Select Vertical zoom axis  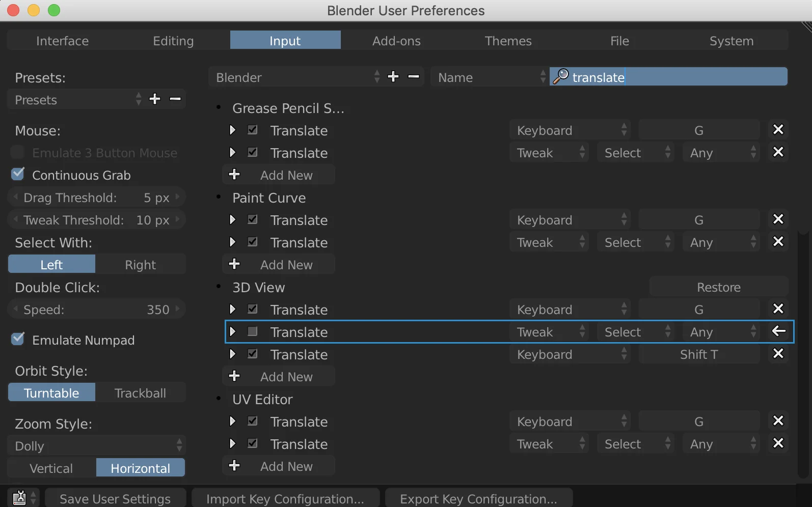[51, 468]
